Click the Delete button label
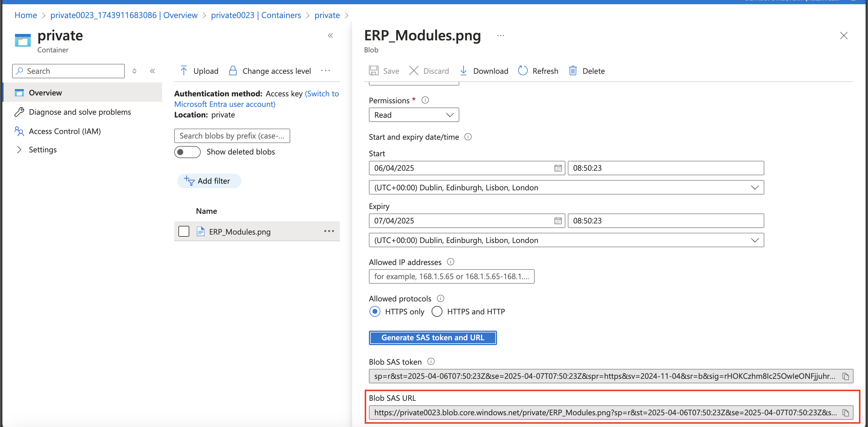Viewport: 868px width, 427px height. (593, 71)
